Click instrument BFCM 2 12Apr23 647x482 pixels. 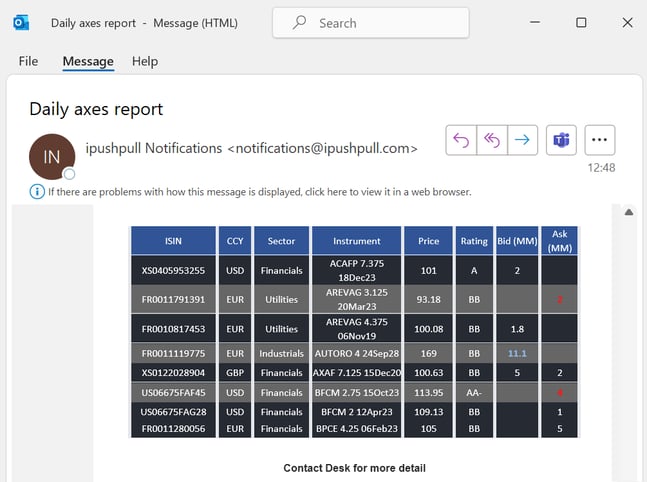tap(357, 412)
